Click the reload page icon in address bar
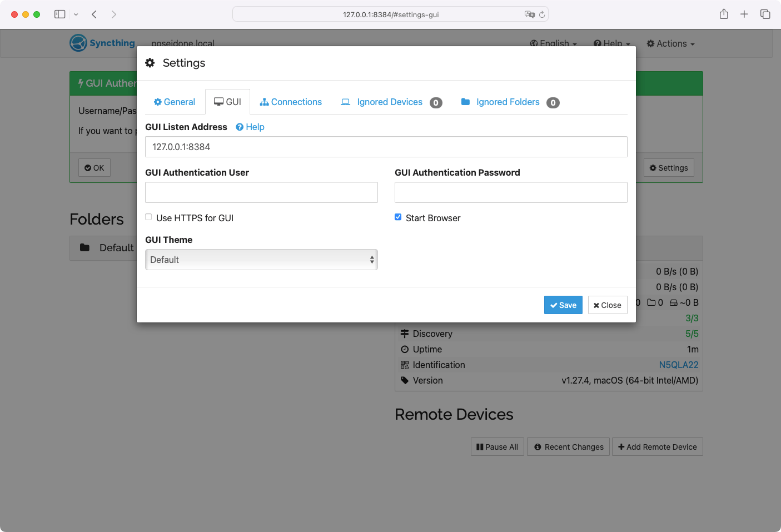Image resolution: width=781 pixels, height=532 pixels. 542,14
